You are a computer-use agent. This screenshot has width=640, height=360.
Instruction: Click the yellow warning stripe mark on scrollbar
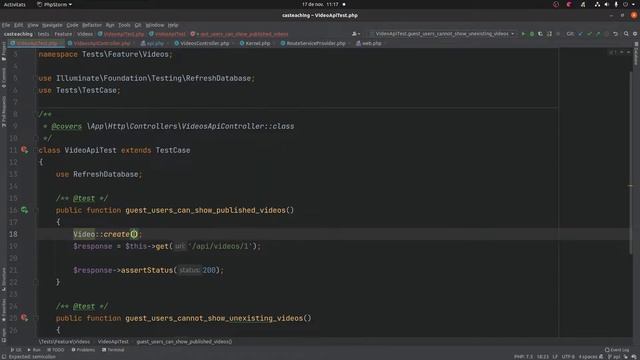(x=630, y=186)
